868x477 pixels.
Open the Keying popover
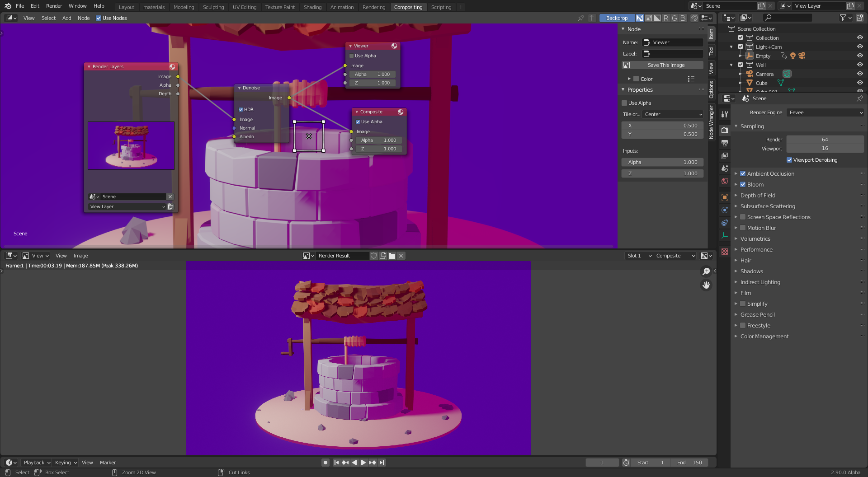[66, 463]
